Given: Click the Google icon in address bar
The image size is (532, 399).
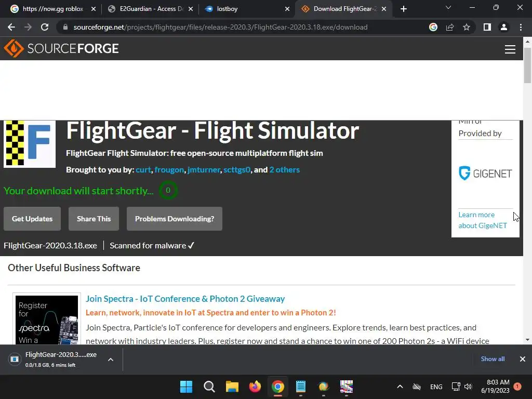Looking at the screenshot, I should point(433,27).
